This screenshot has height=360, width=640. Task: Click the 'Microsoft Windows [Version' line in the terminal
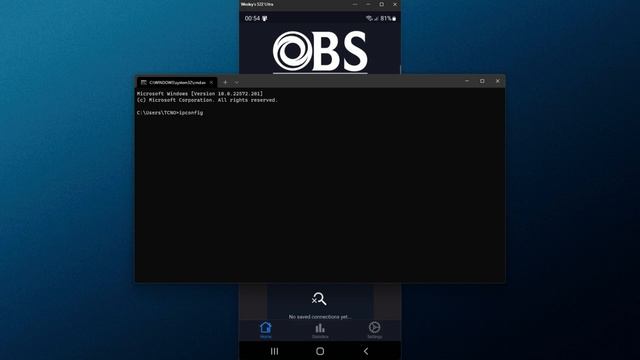click(x=200, y=94)
